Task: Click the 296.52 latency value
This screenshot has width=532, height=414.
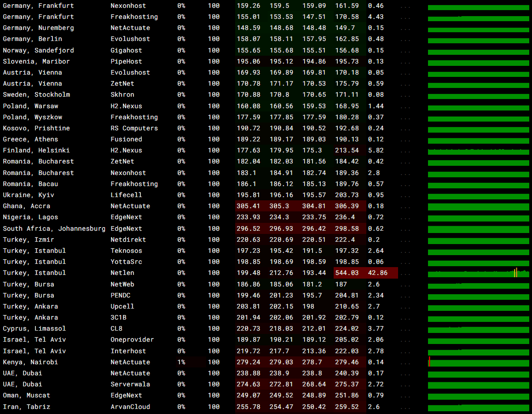Action: click(249, 228)
